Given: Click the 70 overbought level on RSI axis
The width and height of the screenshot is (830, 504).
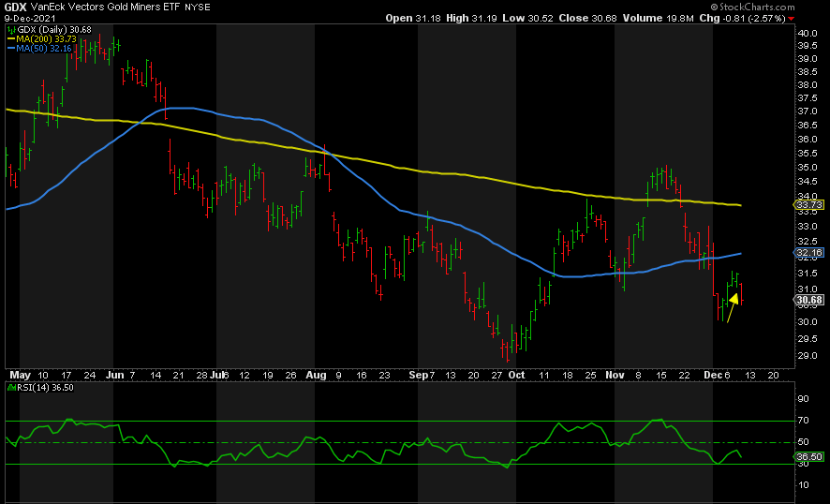Looking at the screenshot, I should 803,421.
